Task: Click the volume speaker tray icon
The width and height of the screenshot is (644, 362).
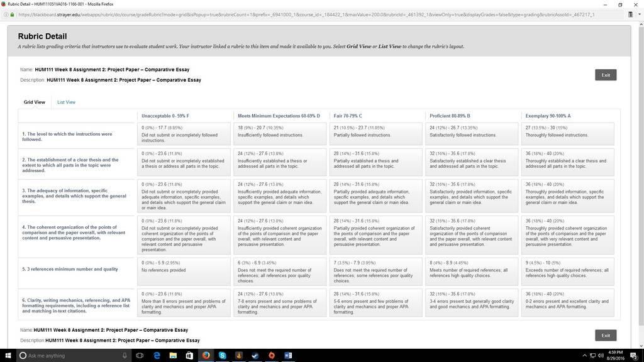Action: pos(601,356)
